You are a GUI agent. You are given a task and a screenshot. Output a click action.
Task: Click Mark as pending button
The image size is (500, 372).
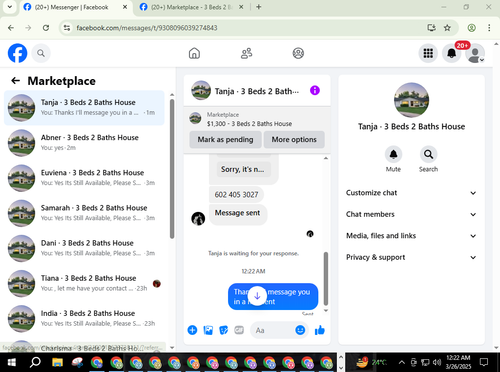click(x=225, y=139)
